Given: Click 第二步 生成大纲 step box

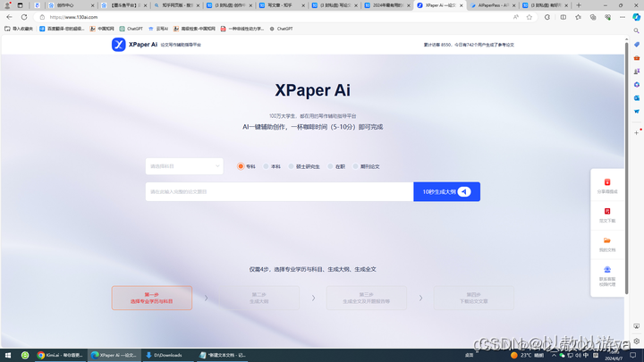Looking at the screenshot, I should point(259,298).
